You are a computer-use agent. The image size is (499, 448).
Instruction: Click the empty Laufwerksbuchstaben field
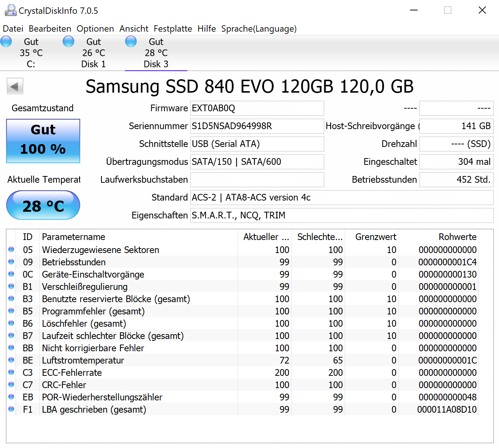click(x=257, y=180)
